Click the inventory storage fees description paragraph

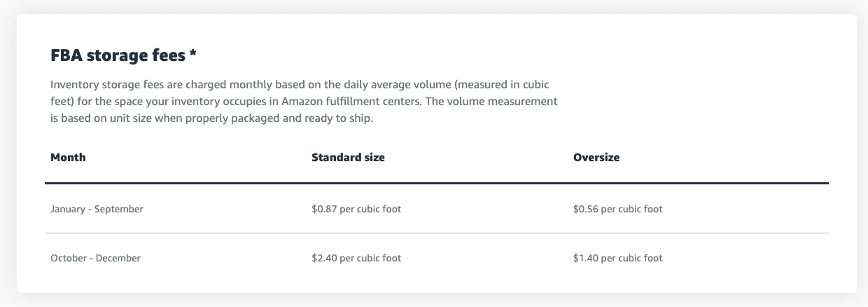pos(304,102)
